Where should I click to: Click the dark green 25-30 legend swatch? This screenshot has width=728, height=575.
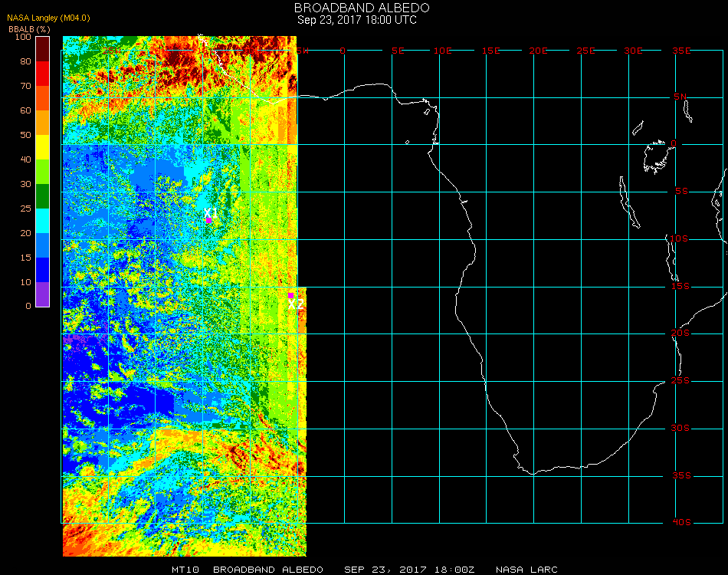(x=43, y=196)
